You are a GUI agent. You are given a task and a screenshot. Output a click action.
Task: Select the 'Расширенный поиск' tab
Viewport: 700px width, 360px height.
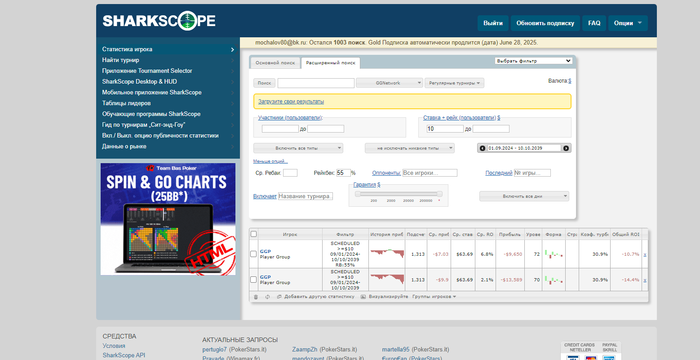pyautogui.click(x=330, y=63)
